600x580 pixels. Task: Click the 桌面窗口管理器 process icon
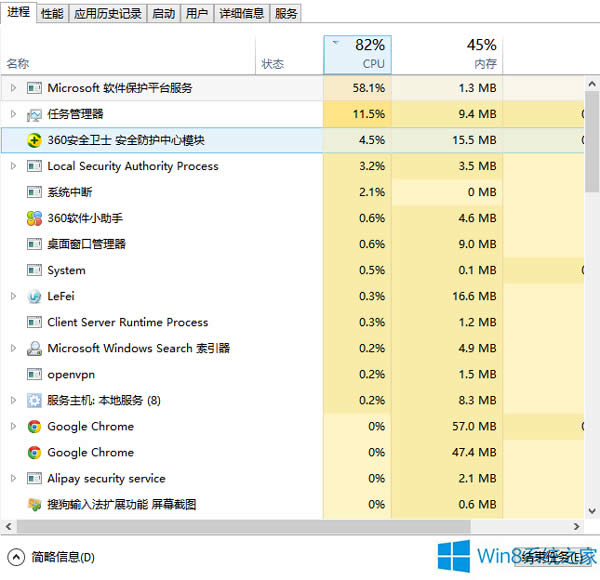tap(34, 244)
